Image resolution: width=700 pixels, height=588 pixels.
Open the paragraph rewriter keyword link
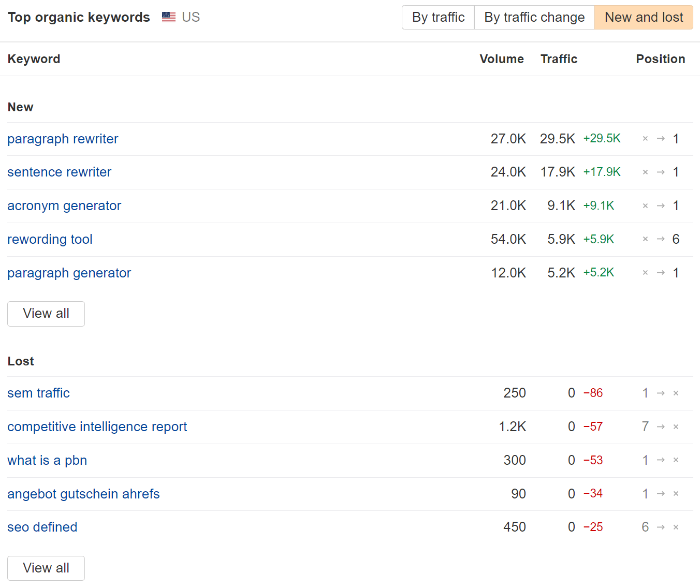coord(62,139)
